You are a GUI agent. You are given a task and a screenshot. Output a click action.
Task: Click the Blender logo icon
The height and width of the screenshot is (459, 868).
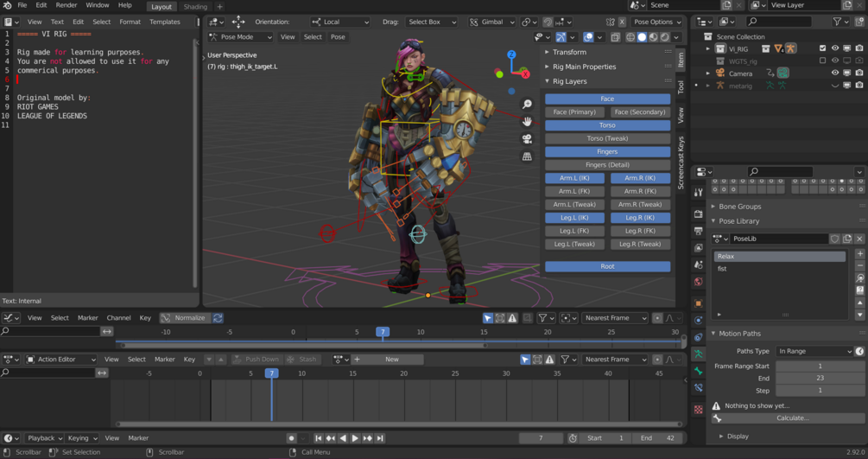(x=7, y=5)
